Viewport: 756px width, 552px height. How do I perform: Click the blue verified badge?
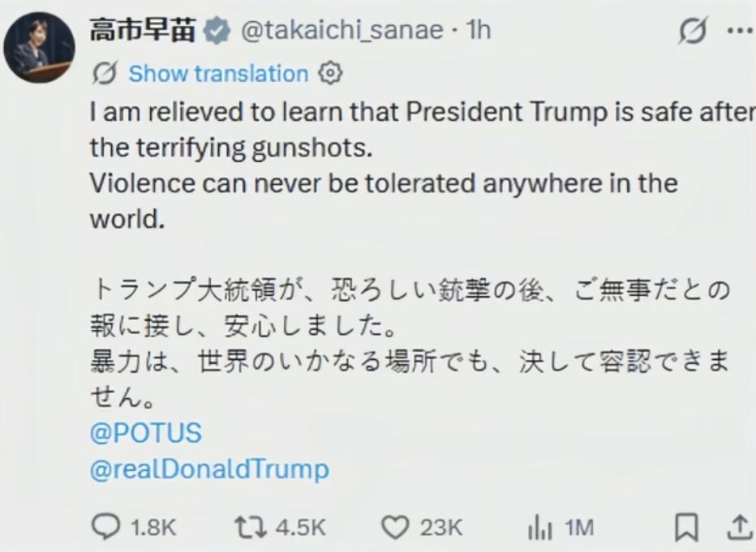coord(215,33)
